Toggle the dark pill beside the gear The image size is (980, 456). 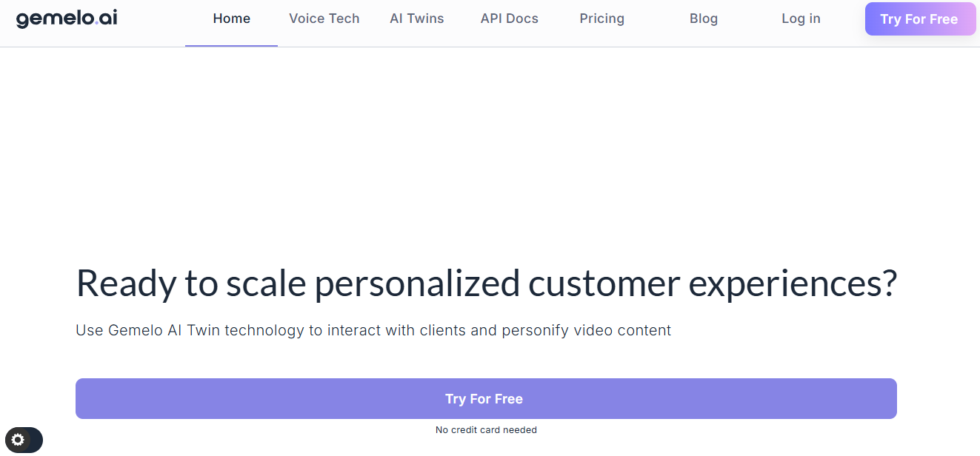pos(34,440)
